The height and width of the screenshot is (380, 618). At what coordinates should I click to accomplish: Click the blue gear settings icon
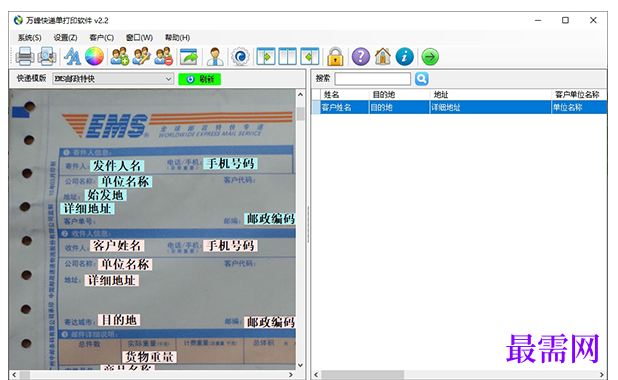pyautogui.click(x=240, y=56)
